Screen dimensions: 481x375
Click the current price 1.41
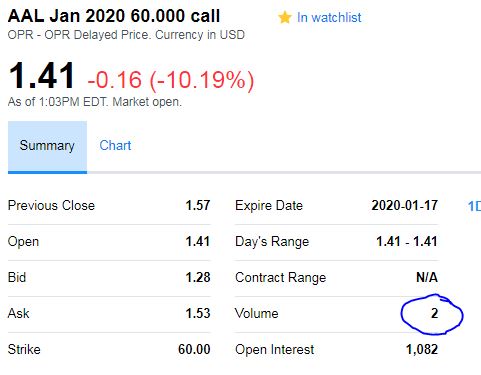(42, 76)
